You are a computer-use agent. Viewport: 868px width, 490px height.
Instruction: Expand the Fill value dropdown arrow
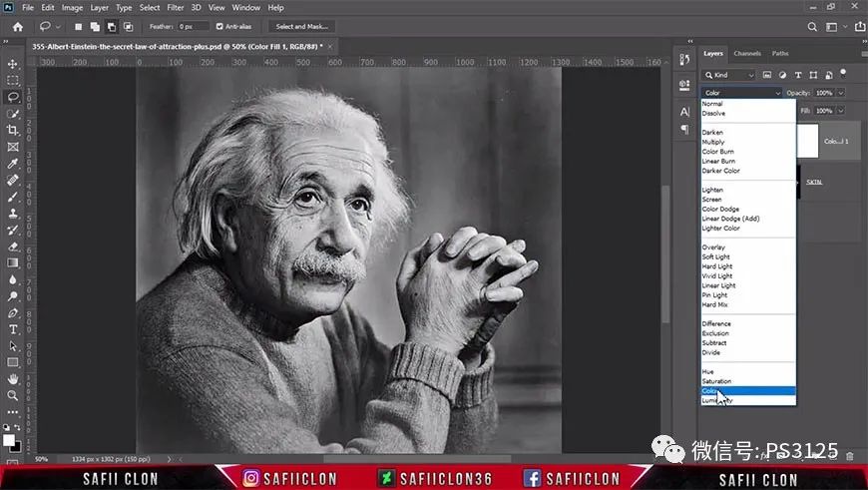tap(841, 110)
